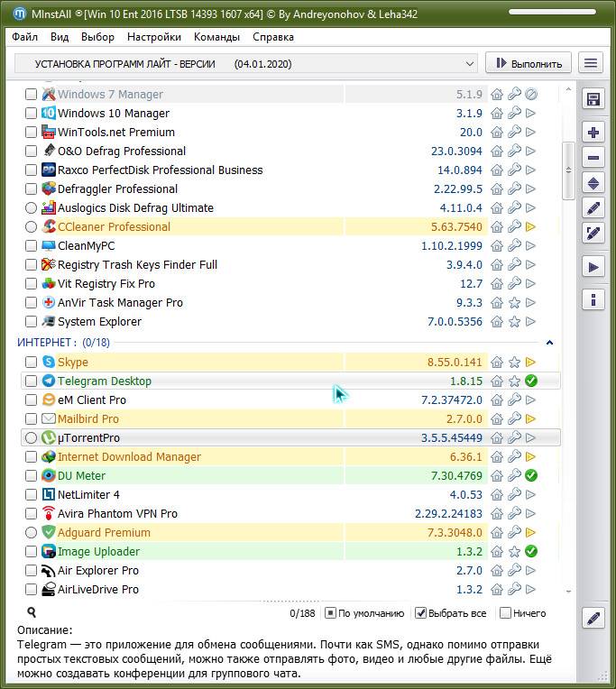Screen dimensions: 616x689
Task: Click the minus remove item icon
Action: 593,157
